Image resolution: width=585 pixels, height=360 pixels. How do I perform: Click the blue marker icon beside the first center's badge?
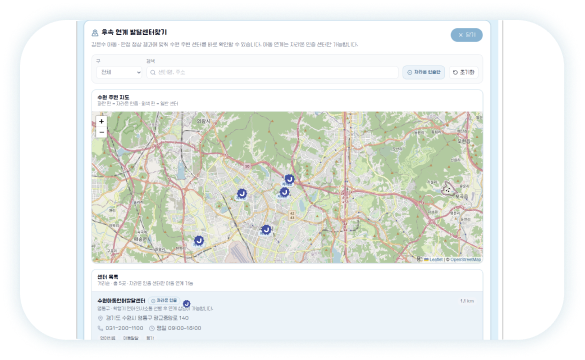tap(187, 304)
